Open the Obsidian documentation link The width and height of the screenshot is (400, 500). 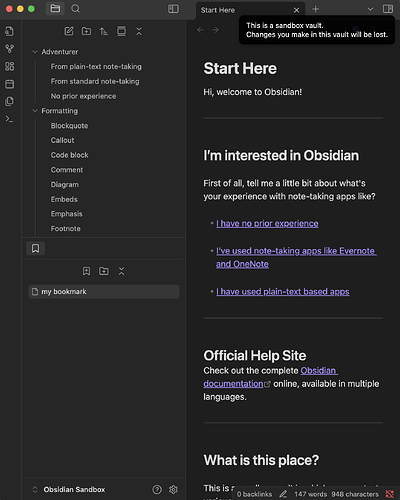point(270,377)
